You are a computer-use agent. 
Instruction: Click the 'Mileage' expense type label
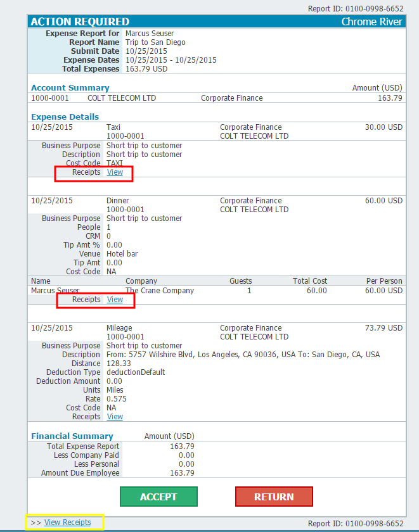pyautogui.click(x=120, y=328)
